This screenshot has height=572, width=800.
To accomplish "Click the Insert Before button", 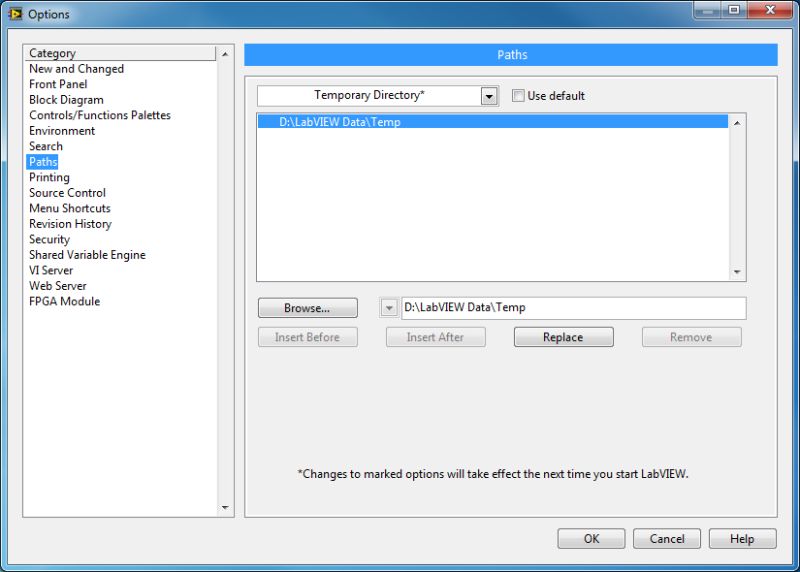I will [308, 337].
